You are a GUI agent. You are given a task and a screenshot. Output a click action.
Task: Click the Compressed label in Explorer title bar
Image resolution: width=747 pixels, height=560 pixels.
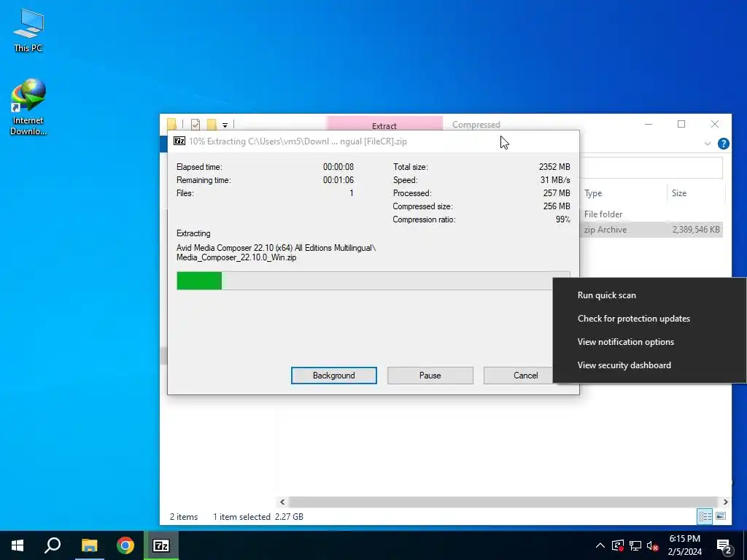click(x=476, y=124)
